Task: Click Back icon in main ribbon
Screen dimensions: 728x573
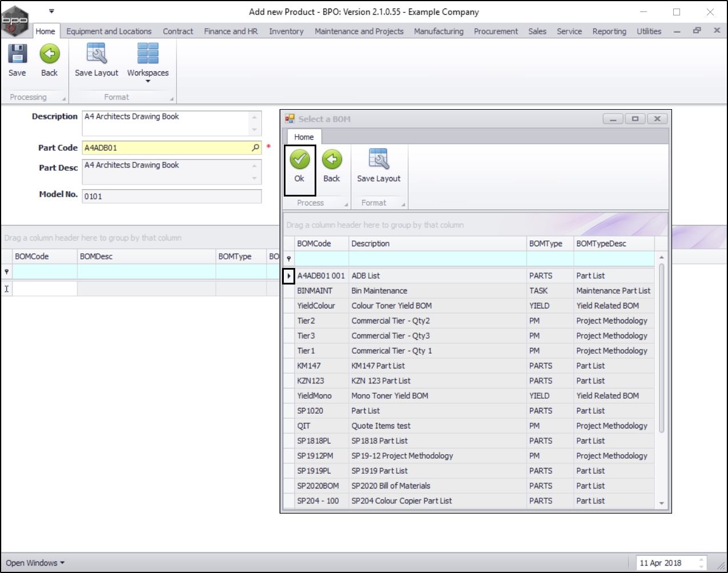Action: (x=50, y=54)
